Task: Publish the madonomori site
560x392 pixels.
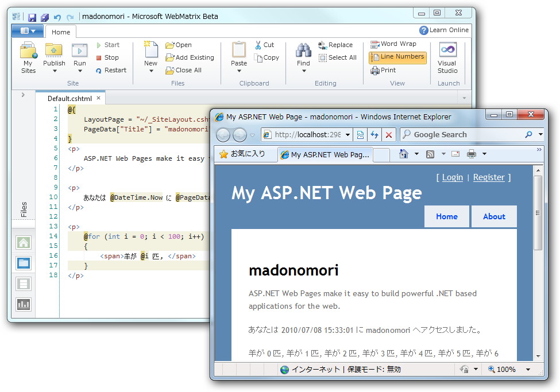Action: coord(53,55)
